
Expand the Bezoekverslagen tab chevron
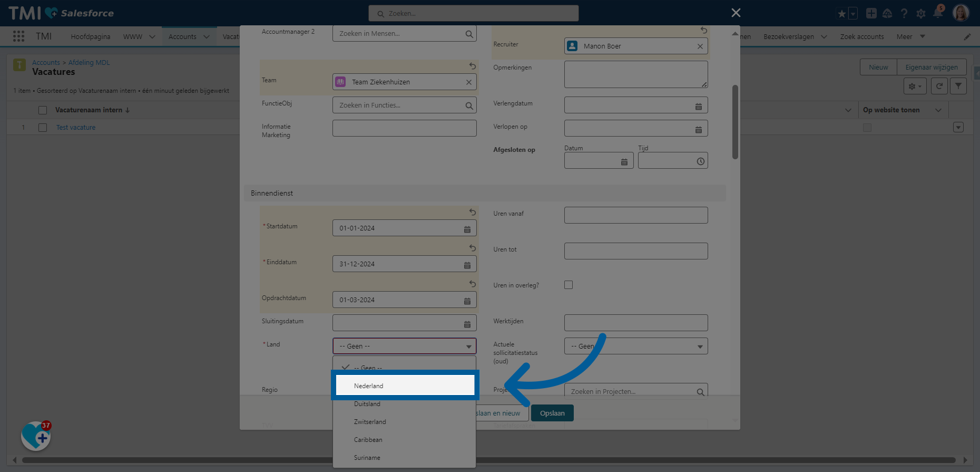824,37
